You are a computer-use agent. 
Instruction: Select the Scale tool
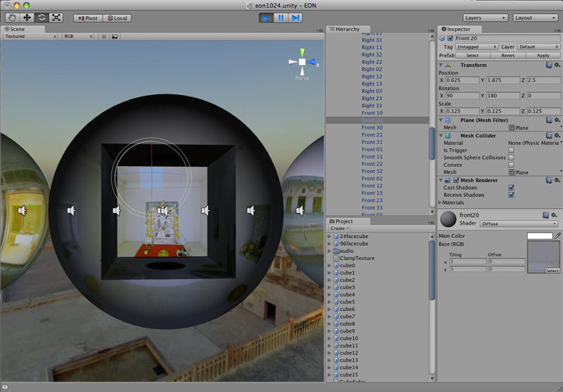[x=56, y=18]
